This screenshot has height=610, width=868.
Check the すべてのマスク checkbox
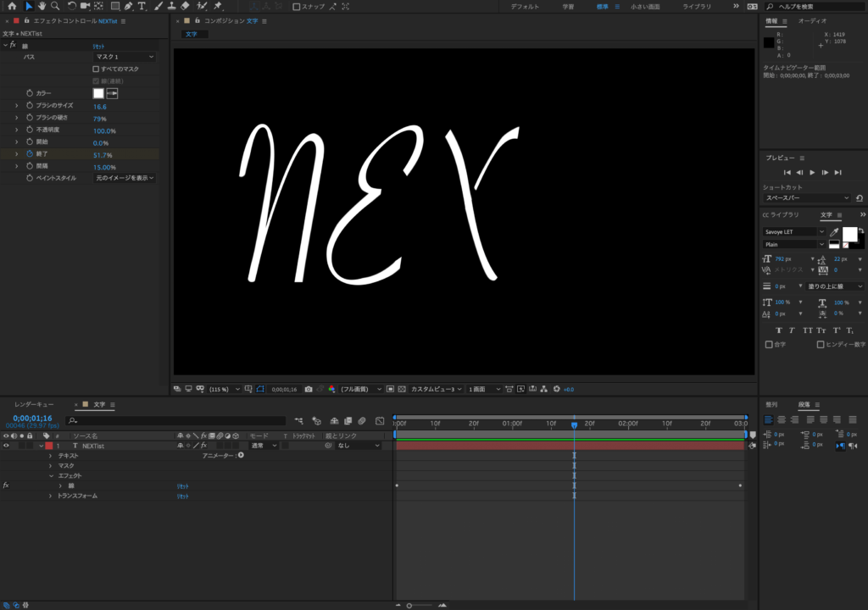coord(96,69)
